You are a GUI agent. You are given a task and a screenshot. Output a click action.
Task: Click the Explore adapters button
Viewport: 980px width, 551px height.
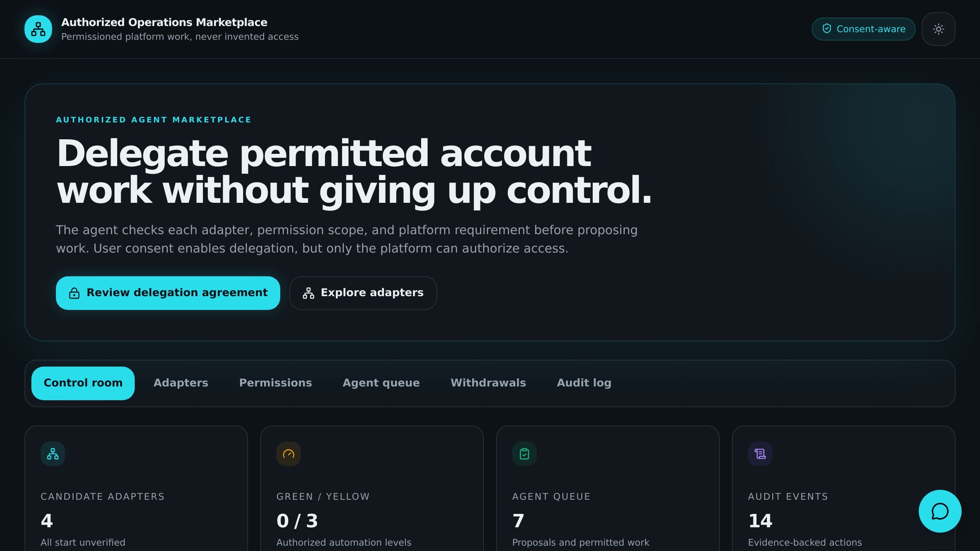click(x=363, y=293)
